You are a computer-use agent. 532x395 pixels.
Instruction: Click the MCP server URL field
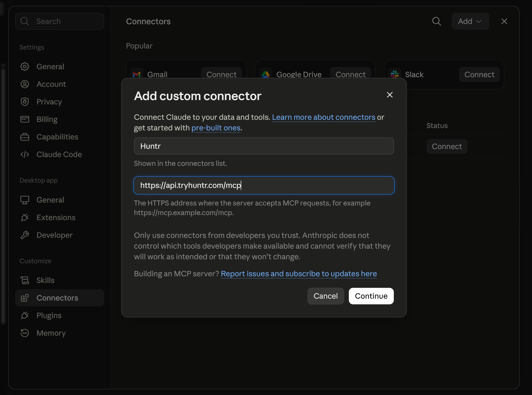pos(264,185)
